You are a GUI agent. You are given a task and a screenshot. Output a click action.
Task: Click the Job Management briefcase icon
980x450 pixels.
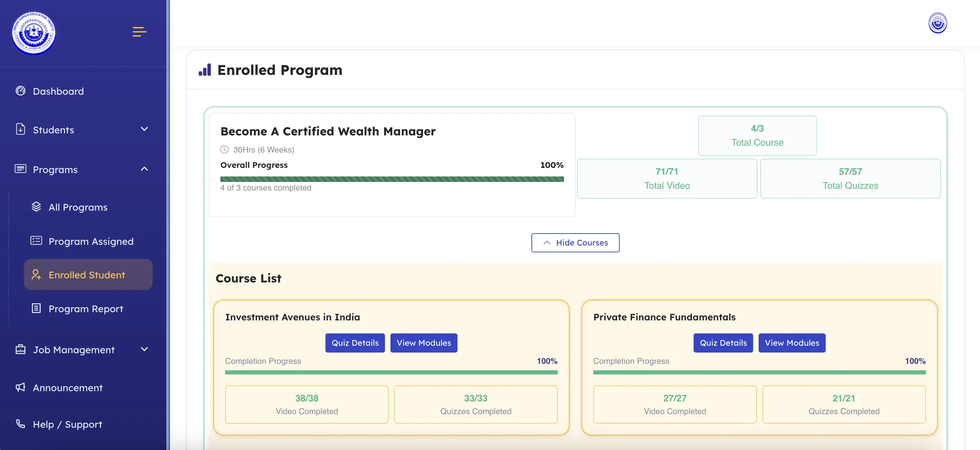(21, 349)
